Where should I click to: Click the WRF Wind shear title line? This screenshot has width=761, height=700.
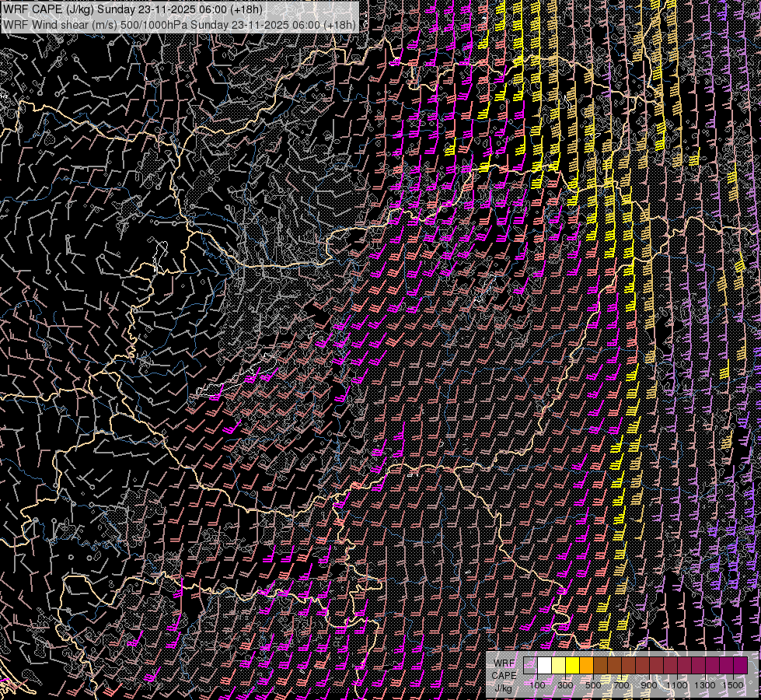point(58,24)
